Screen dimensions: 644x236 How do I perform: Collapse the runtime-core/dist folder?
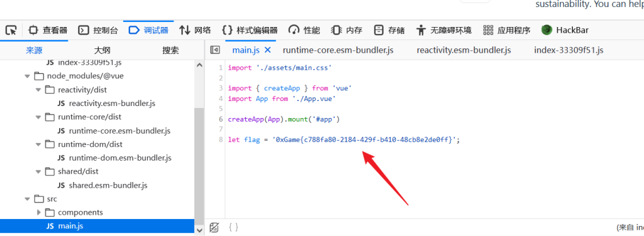click(x=38, y=117)
